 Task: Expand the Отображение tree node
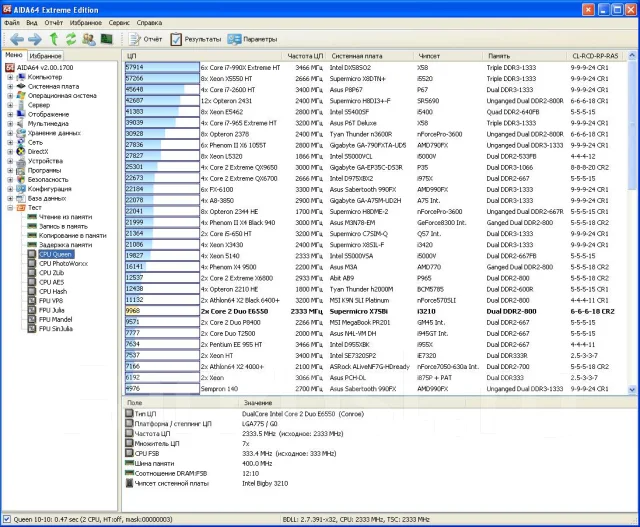click(x=10, y=114)
